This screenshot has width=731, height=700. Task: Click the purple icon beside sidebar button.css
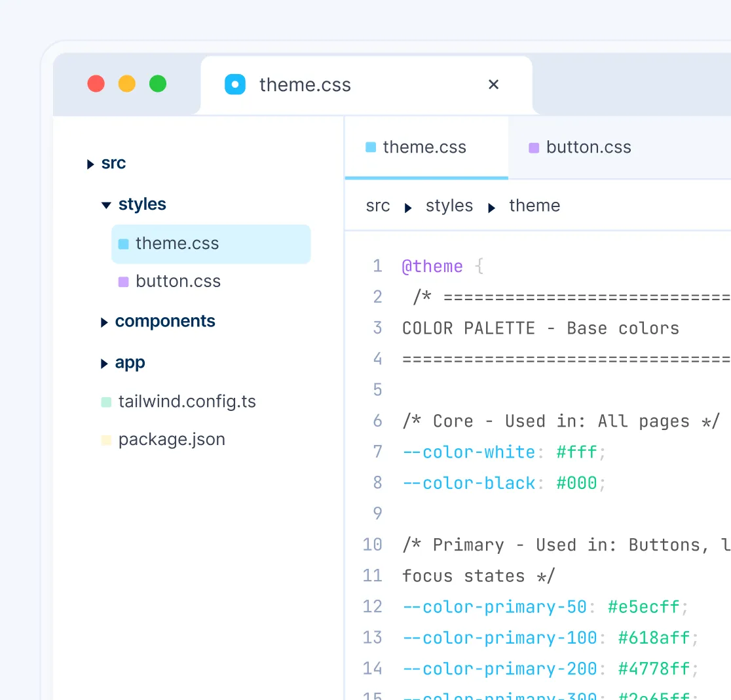[x=124, y=282]
